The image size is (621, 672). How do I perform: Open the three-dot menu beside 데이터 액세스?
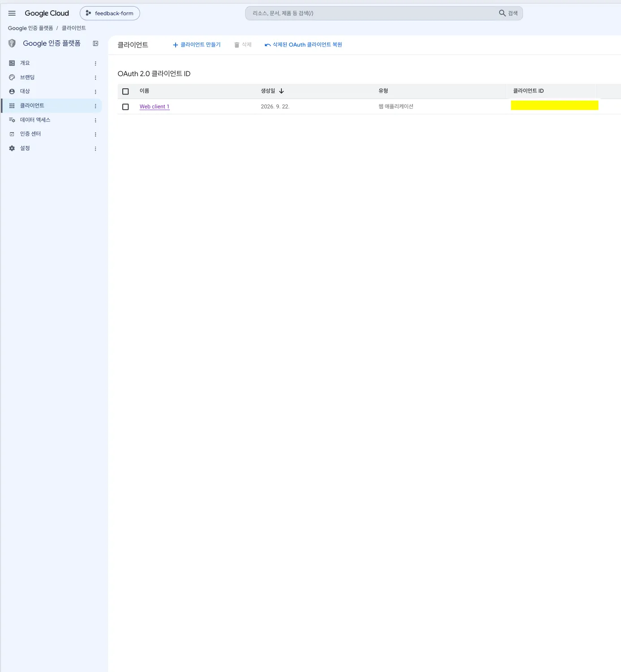pyautogui.click(x=95, y=120)
